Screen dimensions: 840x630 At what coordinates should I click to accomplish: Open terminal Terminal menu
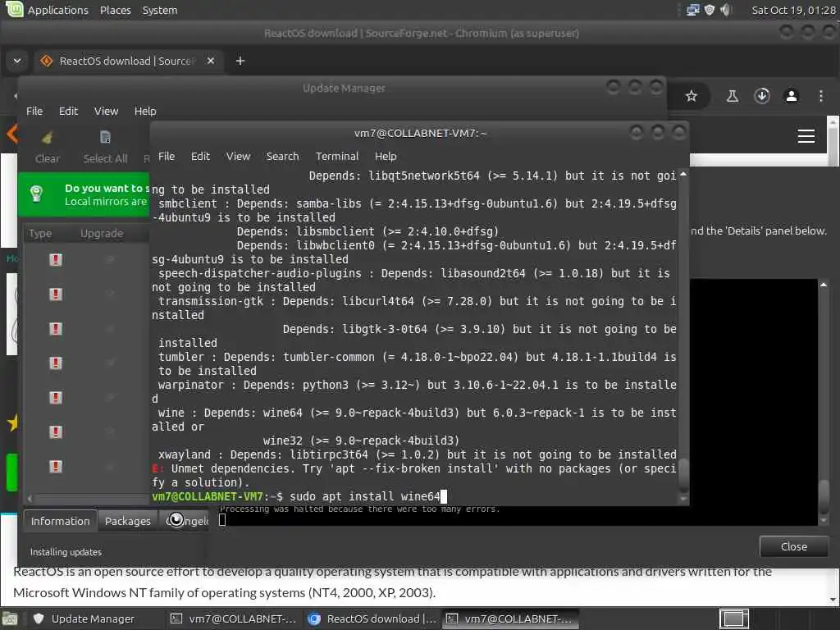tap(337, 157)
